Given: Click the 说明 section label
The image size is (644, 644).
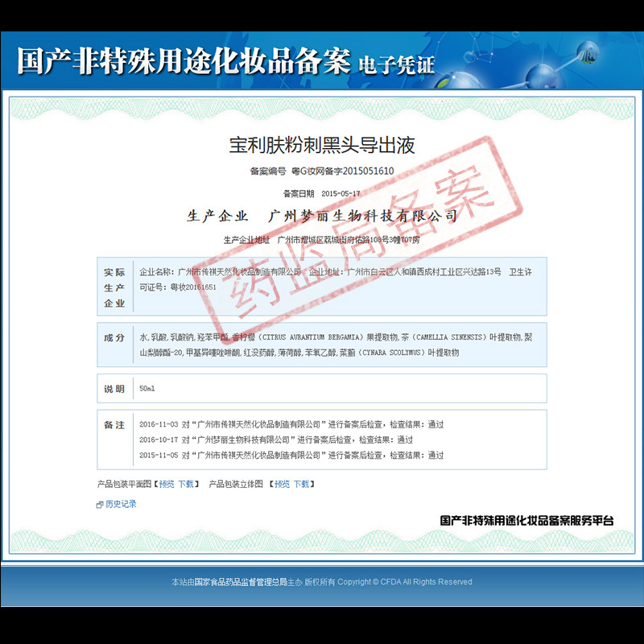Looking at the screenshot, I should (x=114, y=389).
